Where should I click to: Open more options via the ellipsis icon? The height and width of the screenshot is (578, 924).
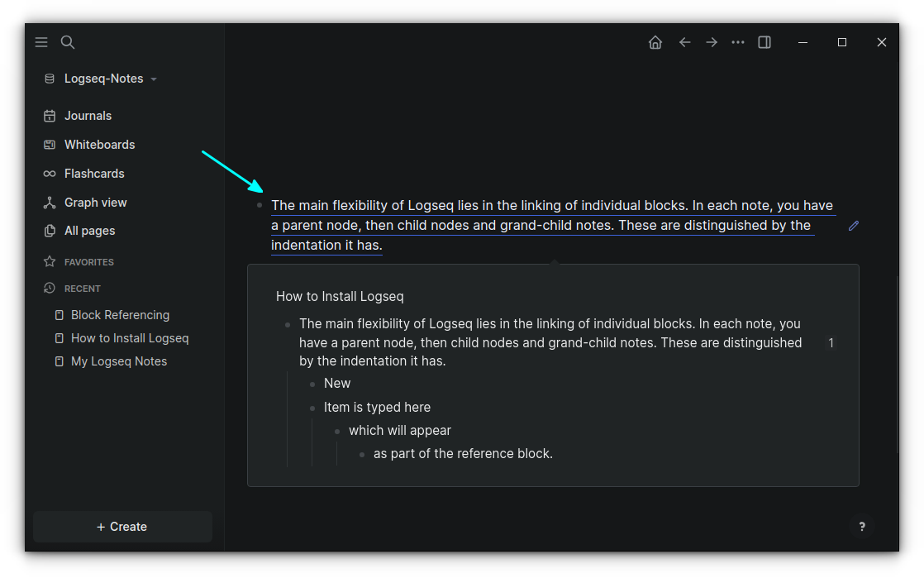[x=738, y=42]
